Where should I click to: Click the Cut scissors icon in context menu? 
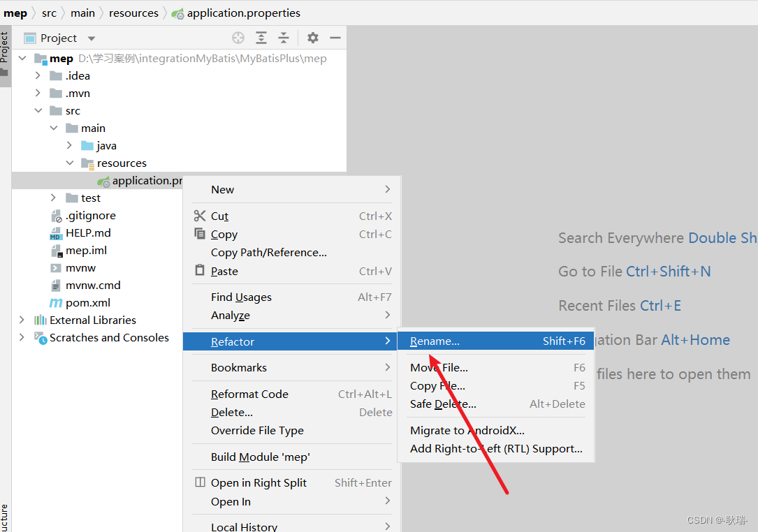click(200, 216)
